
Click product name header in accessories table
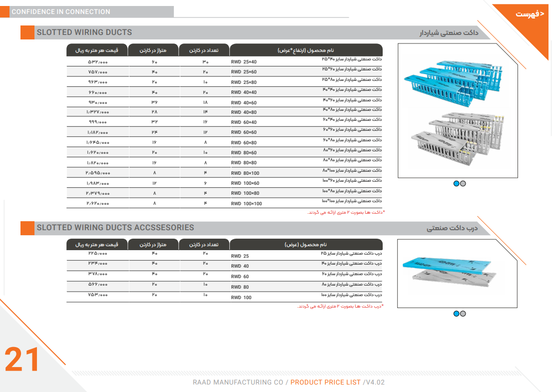click(x=306, y=245)
